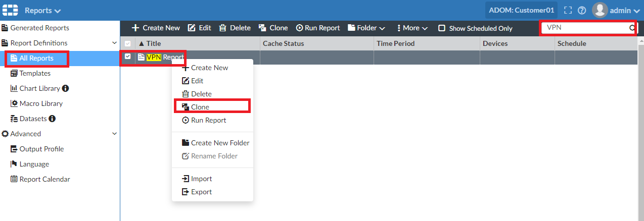Choose Clone from the context menu

point(200,107)
